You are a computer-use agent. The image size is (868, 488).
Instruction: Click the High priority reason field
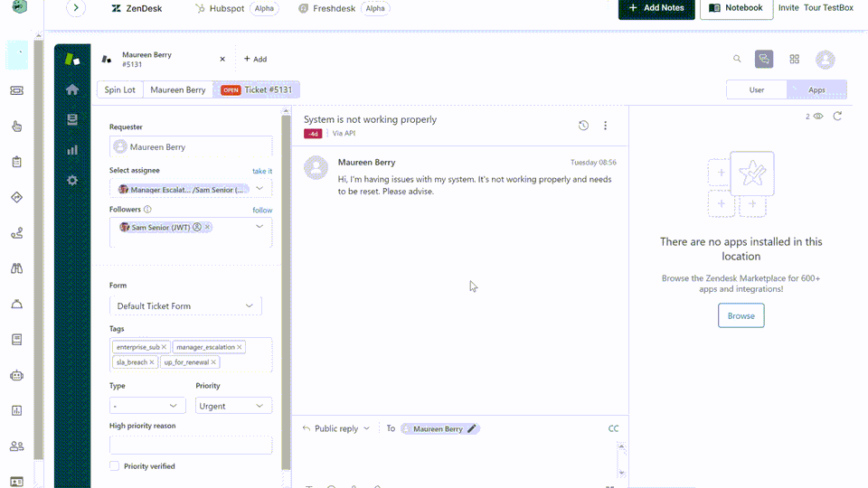point(191,445)
